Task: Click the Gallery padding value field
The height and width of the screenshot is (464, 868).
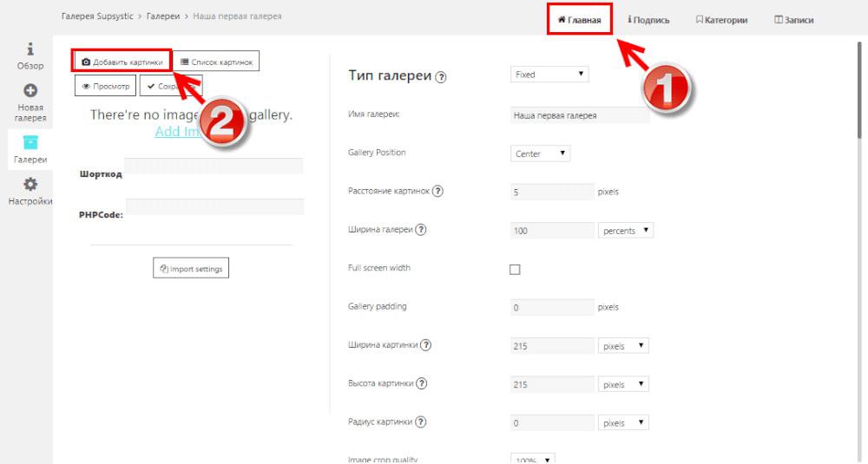Action: coord(552,307)
